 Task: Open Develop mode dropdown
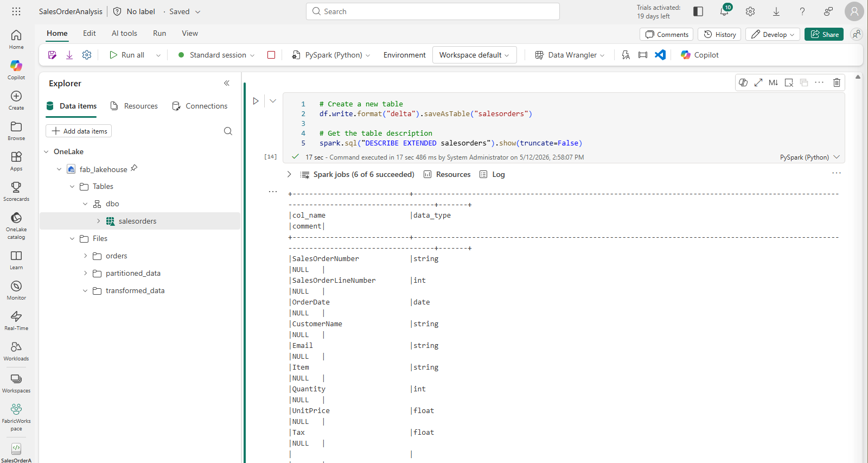[773, 34]
